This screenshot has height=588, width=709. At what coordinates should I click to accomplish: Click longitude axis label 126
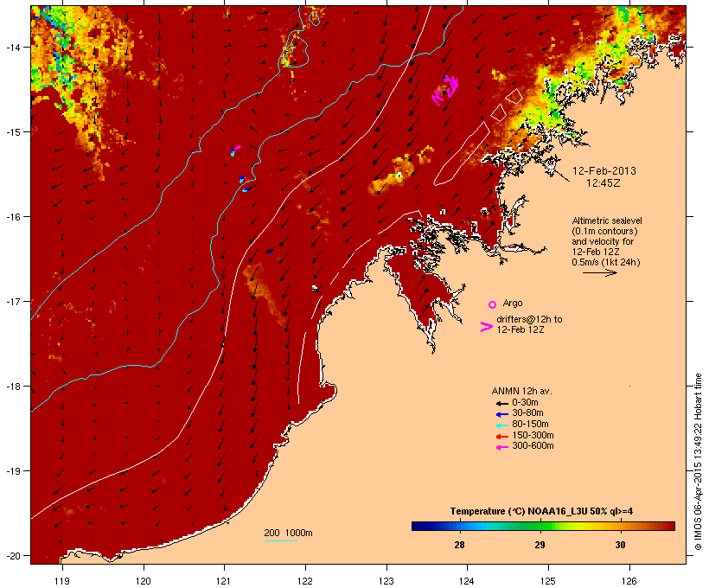point(629,581)
